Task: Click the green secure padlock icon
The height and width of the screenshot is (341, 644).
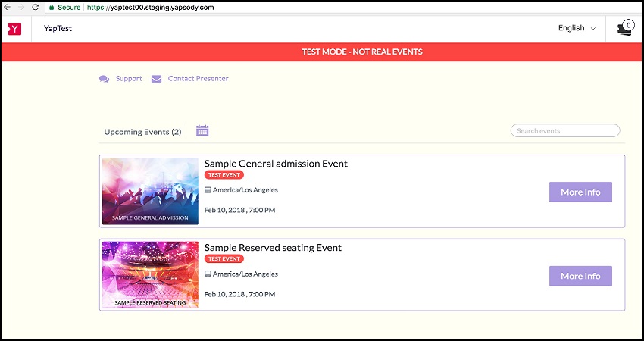Action: pyautogui.click(x=52, y=7)
